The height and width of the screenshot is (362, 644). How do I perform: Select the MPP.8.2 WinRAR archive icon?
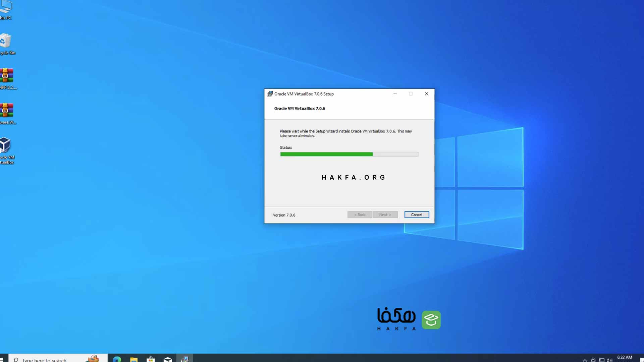[x=7, y=79]
